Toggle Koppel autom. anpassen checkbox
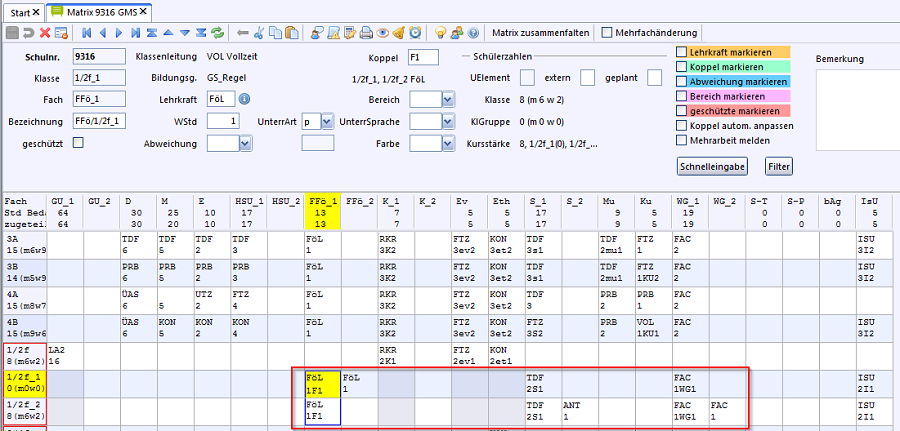Image resolution: width=900 pixels, height=431 pixels. point(681,125)
